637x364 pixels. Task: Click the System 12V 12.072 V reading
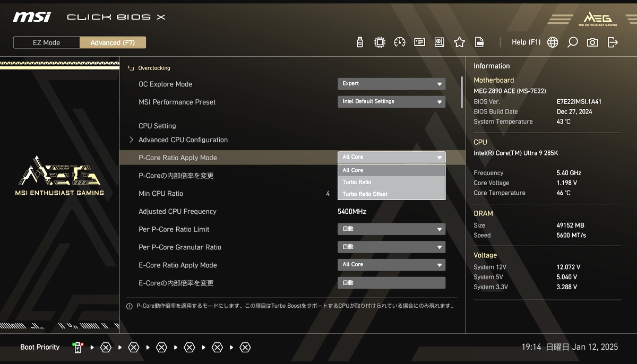click(568, 267)
